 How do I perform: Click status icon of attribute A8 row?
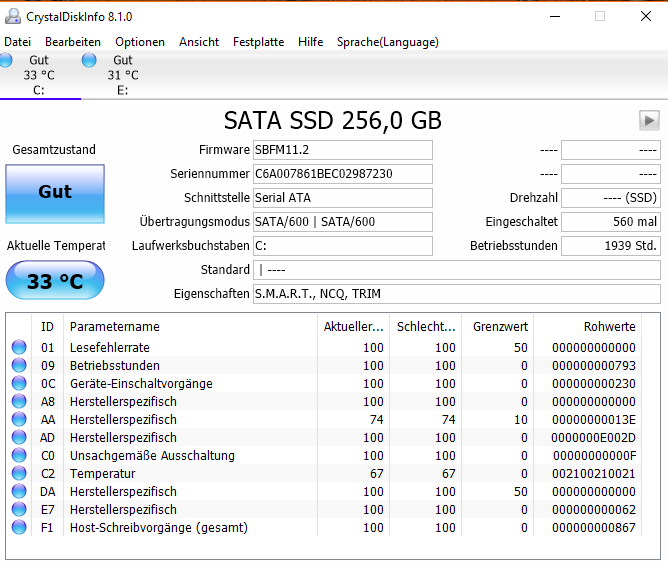(19, 401)
